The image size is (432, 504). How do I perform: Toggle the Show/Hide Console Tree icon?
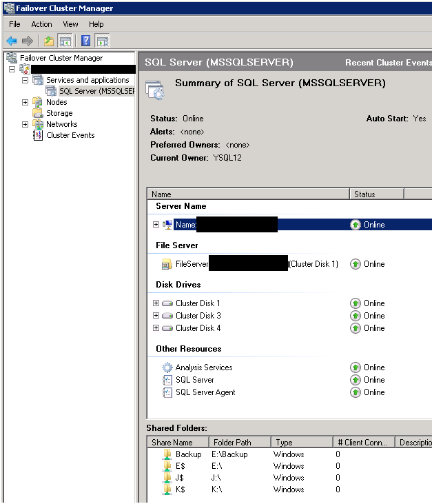pyautogui.click(x=65, y=41)
